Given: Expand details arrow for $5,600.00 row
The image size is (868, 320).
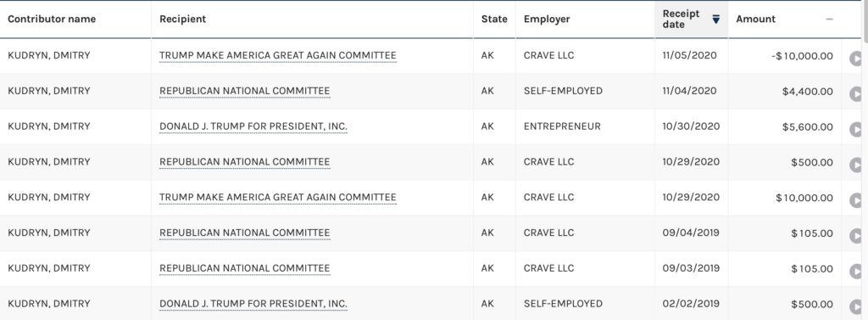Looking at the screenshot, I should click(x=856, y=129).
